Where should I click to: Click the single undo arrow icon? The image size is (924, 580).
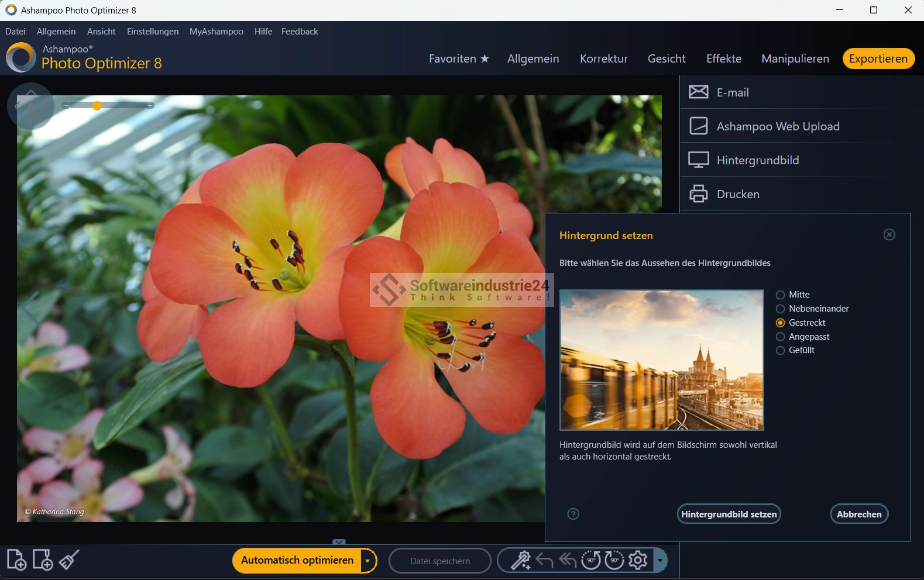click(544, 560)
